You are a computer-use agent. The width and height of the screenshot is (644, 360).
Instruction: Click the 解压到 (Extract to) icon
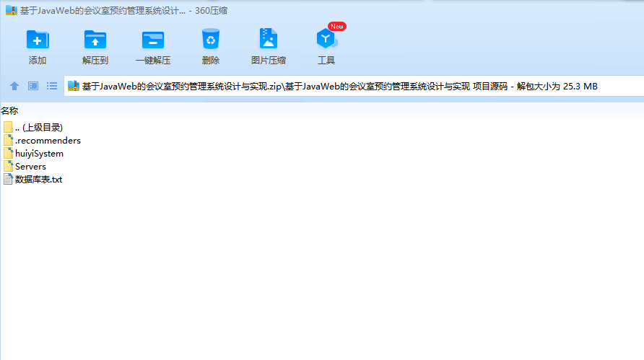click(95, 40)
